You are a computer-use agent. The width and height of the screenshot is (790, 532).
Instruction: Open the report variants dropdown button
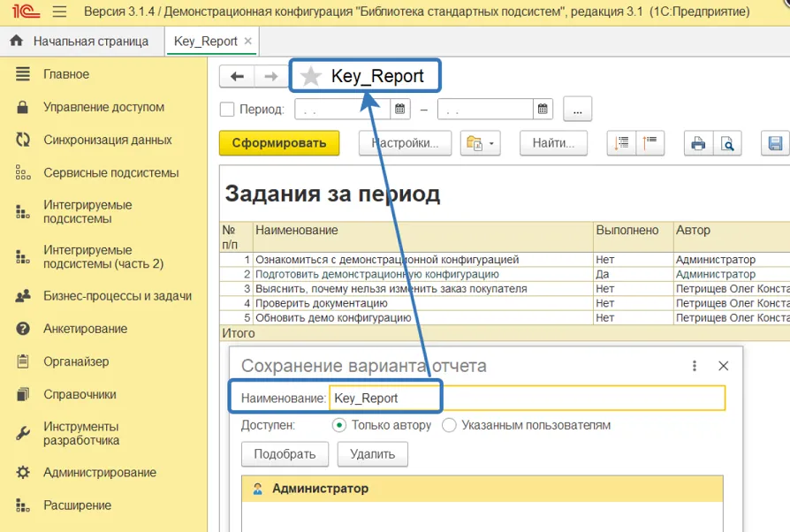point(480,143)
